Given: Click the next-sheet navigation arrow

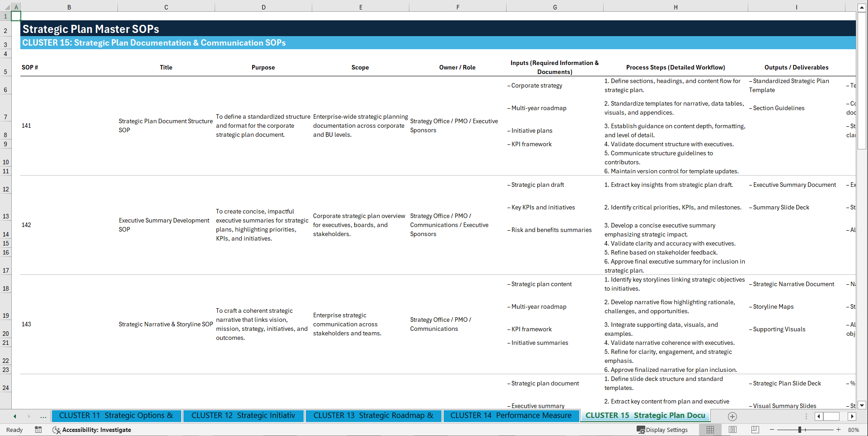Looking at the screenshot, I should [28, 416].
